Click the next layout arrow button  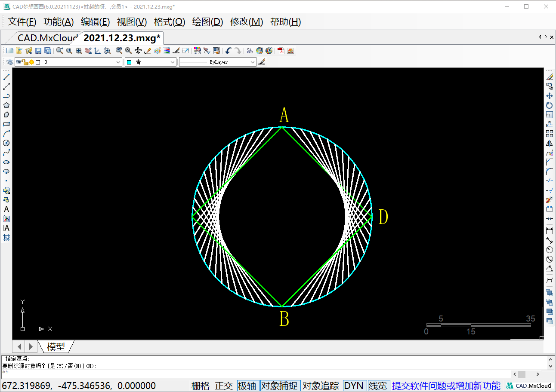coord(31,346)
